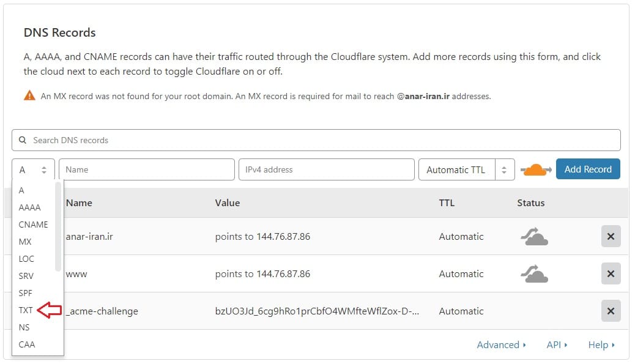Click the Add Record button
Screen dimensions: 635x364
click(x=587, y=169)
